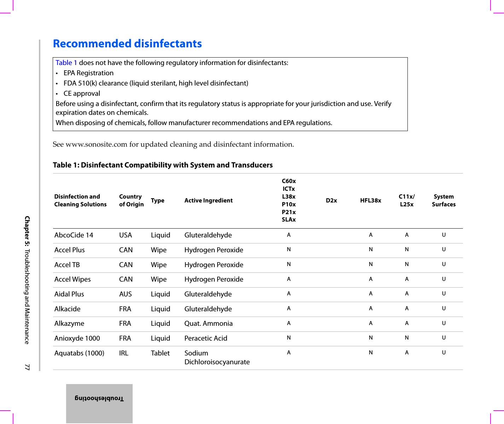The image size is (504, 424).
Task: Click 'Sodium Dichloroisocyanurate' ingredient cell
Action: coord(217,357)
